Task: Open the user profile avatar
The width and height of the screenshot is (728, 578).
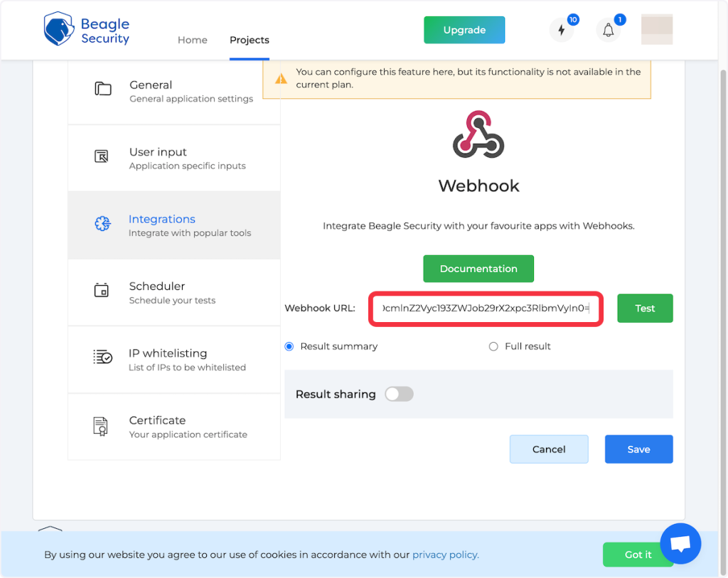Action: pos(656,30)
